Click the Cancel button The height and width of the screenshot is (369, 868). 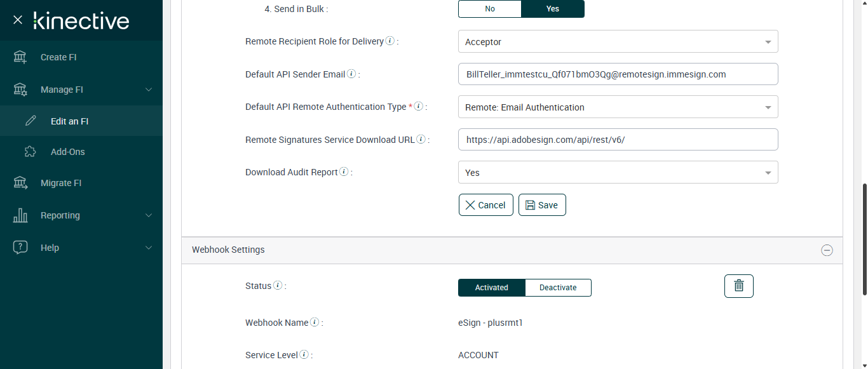(x=485, y=205)
